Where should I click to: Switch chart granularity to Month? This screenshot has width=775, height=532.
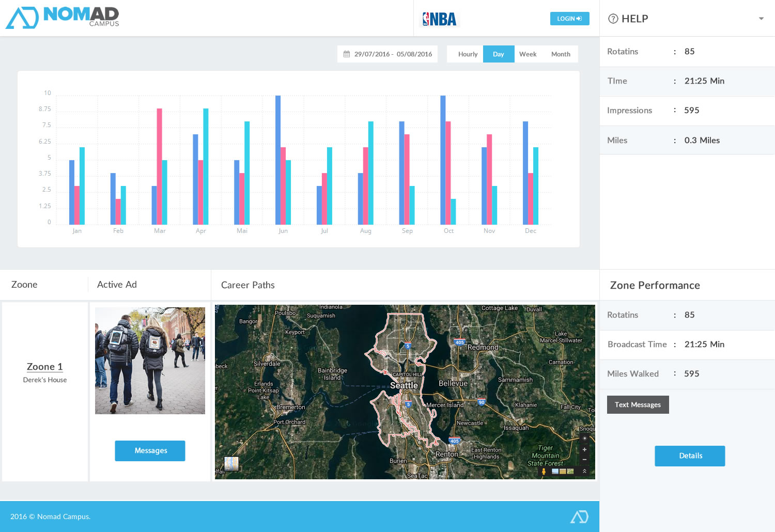click(x=560, y=54)
